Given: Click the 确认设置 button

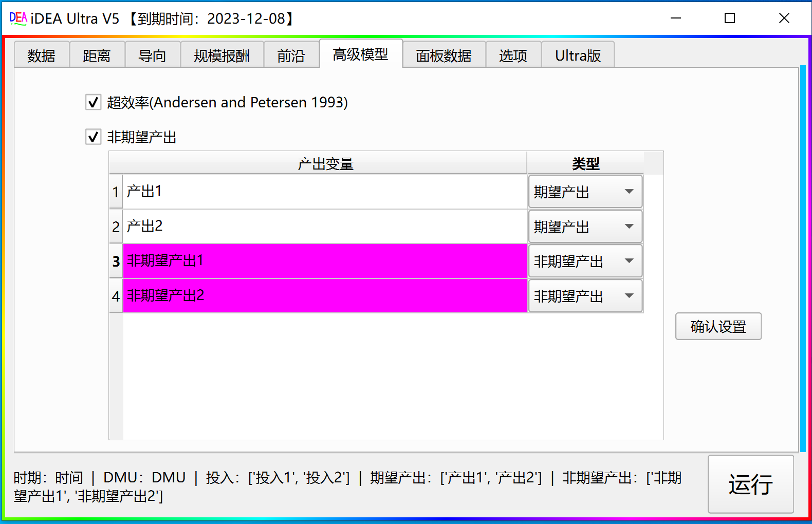Looking at the screenshot, I should click(718, 326).
